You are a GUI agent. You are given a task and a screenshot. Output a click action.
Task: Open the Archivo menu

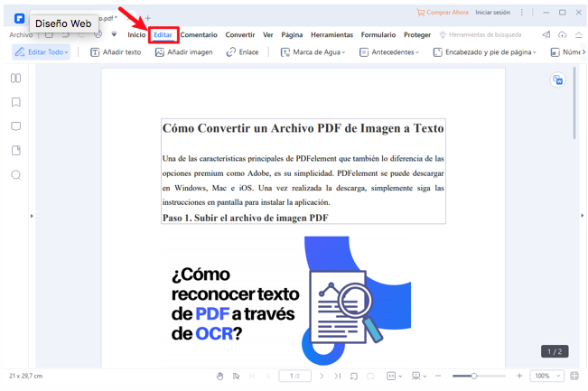[21, 35]
